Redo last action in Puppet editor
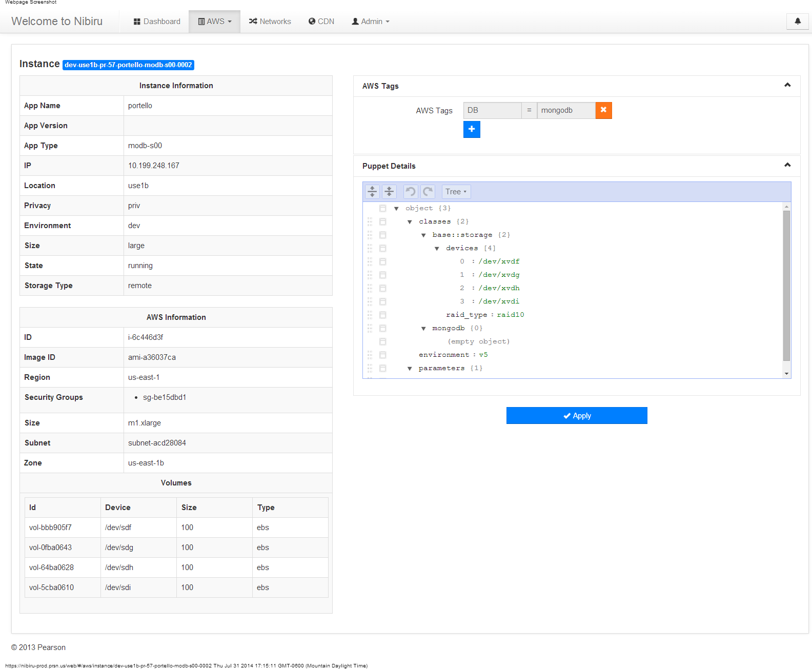 tap(428, 192)
